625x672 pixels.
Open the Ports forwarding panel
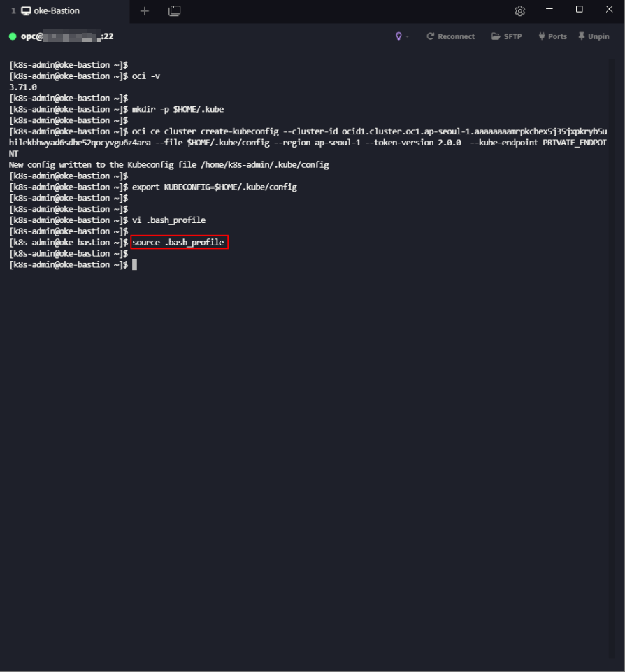click(x=552, y=36)
